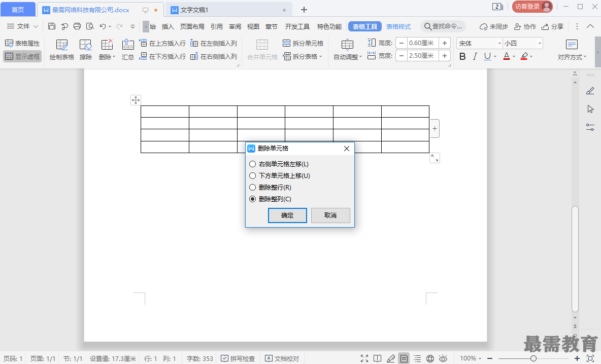Open the References (引用) tab
This screenshot has width=601, height=364.
[x=217, y=26]
